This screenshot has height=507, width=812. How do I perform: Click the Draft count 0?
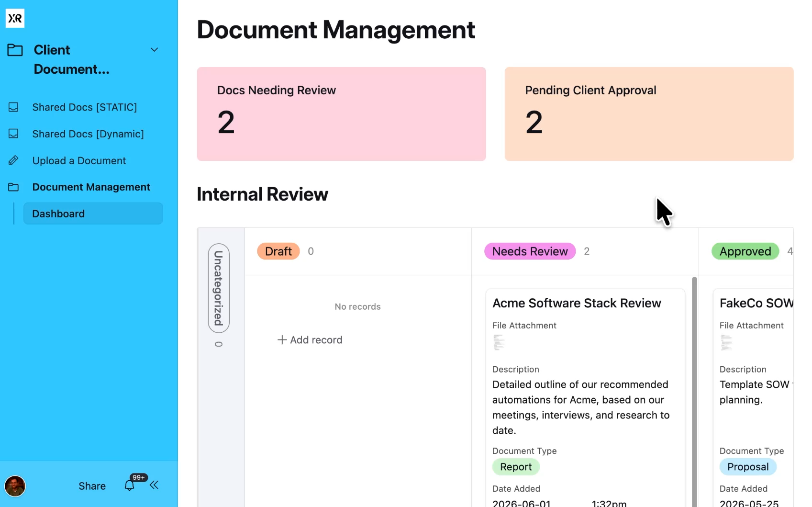pos(311,251)
